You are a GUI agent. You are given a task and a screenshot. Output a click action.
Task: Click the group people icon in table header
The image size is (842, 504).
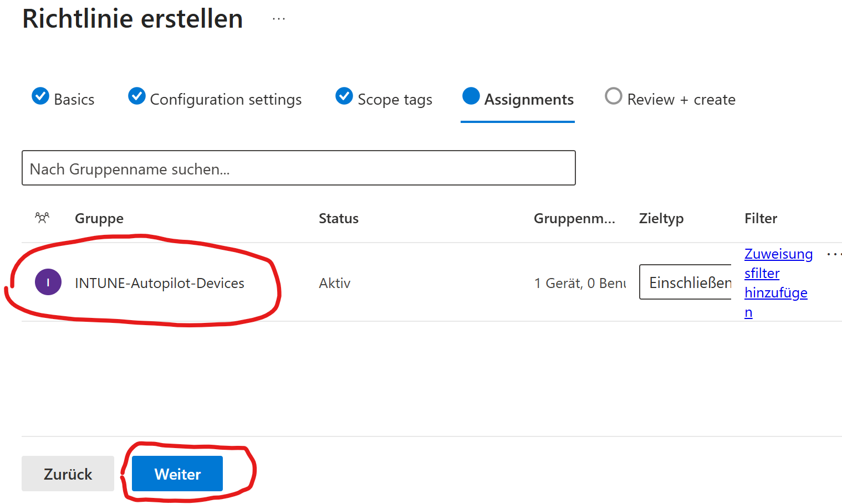click(42, 218)
